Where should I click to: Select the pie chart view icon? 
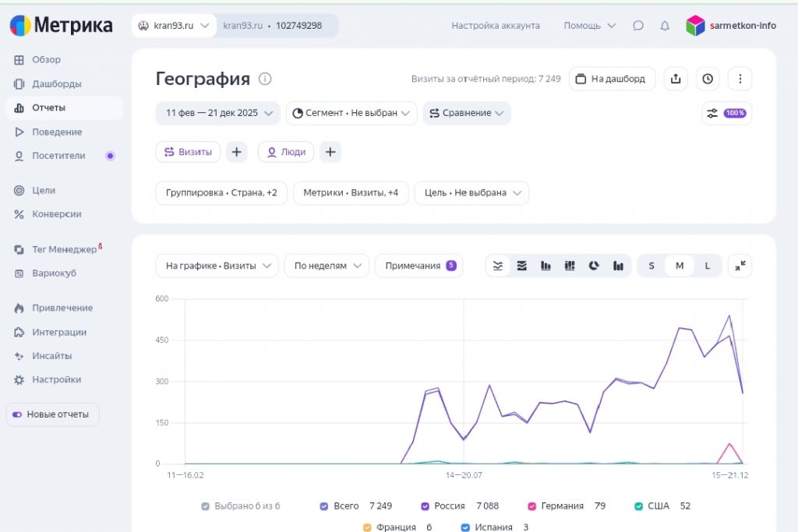click(x=594, y=266)
